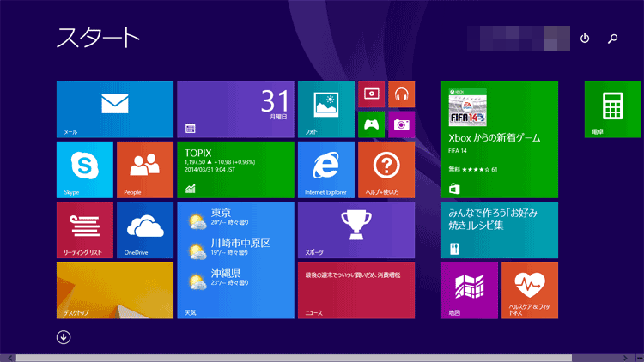Open the Mail (メール) tile
This screenshot has width=644, height=362.
pos(115,109)
